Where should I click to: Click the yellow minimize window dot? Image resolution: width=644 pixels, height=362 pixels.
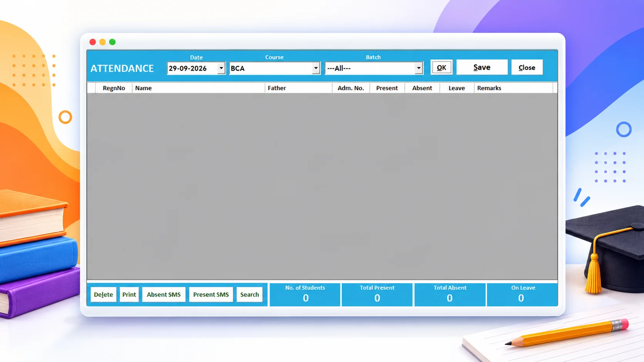[x=102, y=42]
